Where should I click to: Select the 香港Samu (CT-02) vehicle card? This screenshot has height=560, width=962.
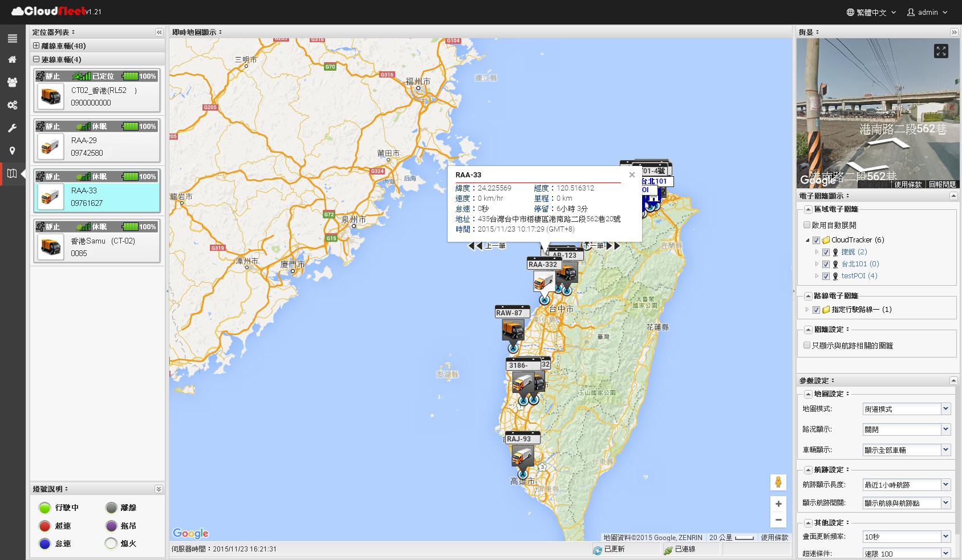(97, 241)
